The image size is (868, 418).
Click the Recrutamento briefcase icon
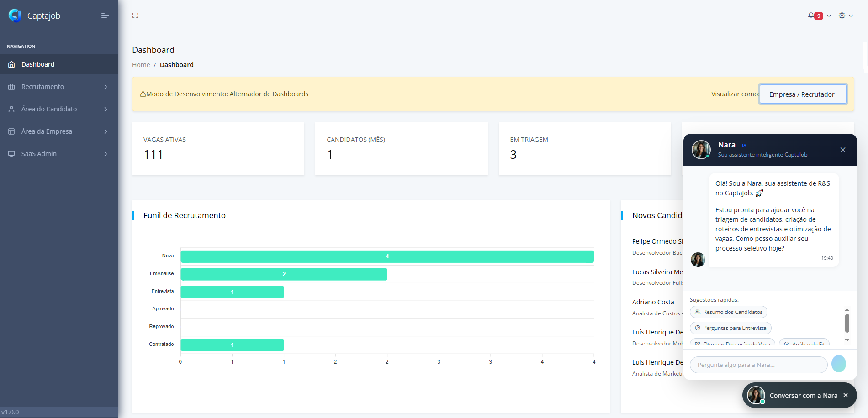[x=12, y=87]
